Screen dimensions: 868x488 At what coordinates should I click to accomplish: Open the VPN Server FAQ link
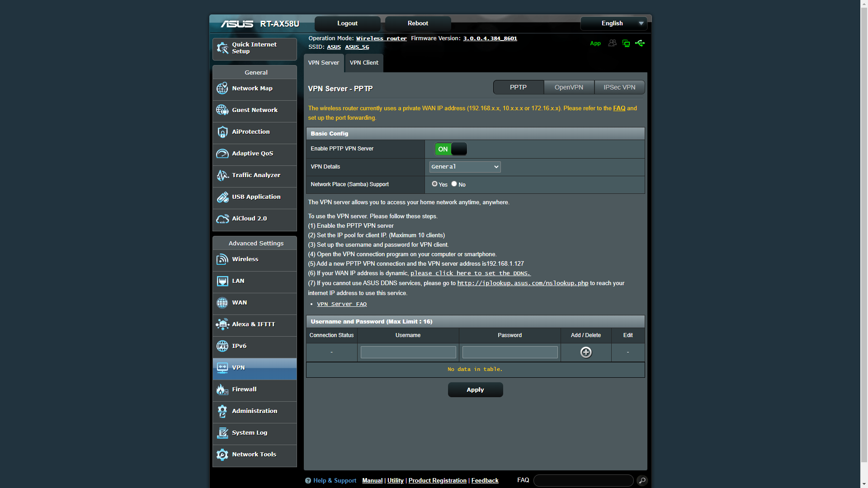coord(342,304)
